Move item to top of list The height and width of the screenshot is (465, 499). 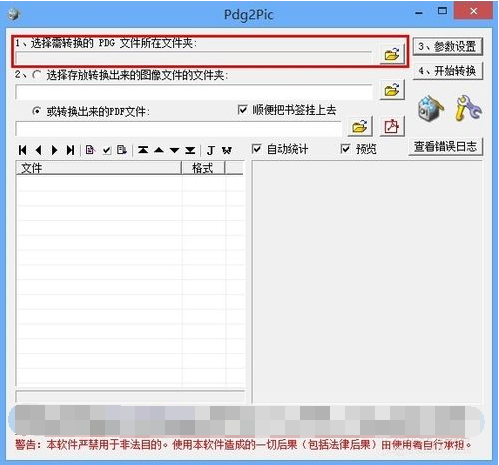coord(143,150)
